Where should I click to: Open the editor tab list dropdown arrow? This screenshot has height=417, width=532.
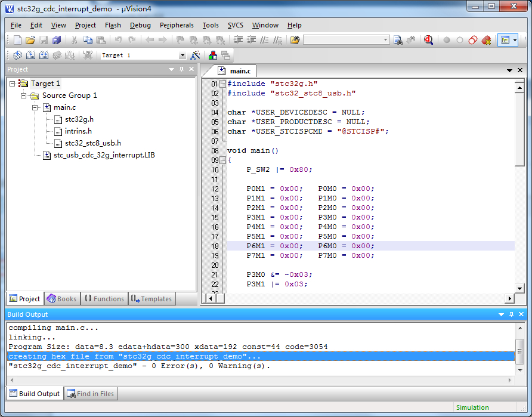pos(509,70)
